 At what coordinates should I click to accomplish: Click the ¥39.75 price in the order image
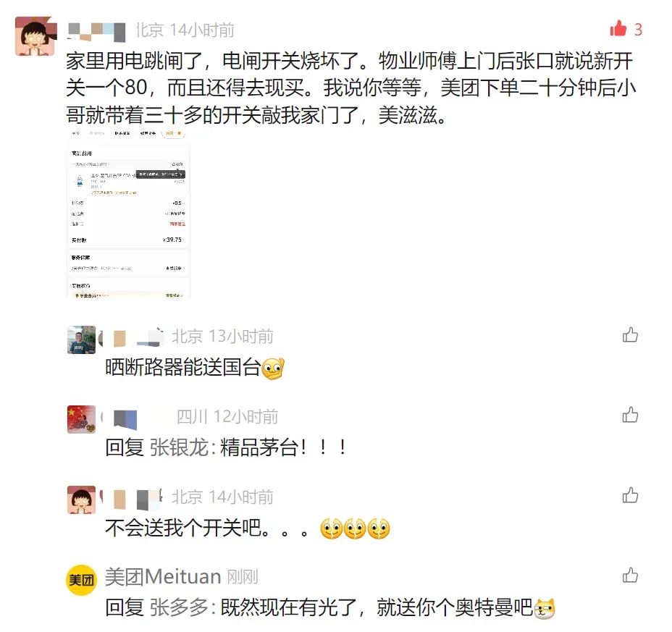[x=173, y=240]
